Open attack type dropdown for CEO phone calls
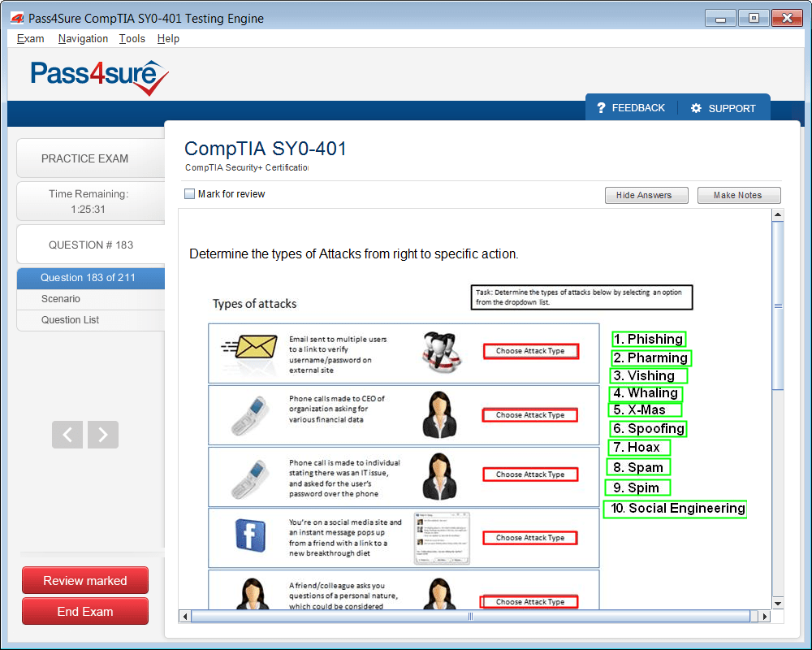The width and height of the screenshot is (812, 650). tap(530, 415)
